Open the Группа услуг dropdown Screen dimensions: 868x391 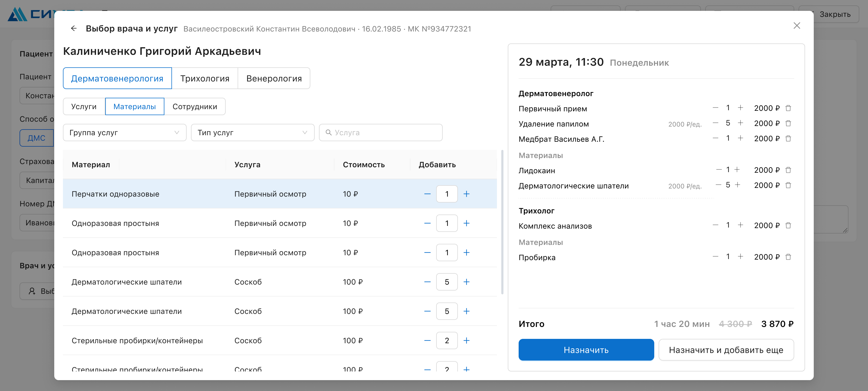125,133
